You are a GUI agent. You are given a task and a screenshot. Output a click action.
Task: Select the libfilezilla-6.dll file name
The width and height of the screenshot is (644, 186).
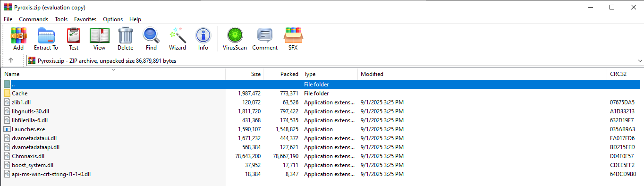coord(30,120)
